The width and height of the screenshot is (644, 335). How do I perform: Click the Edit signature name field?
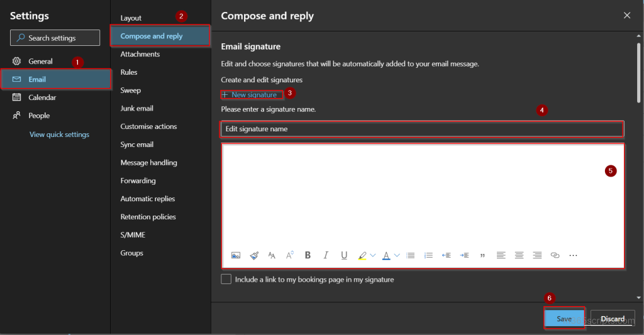point(422,129)
